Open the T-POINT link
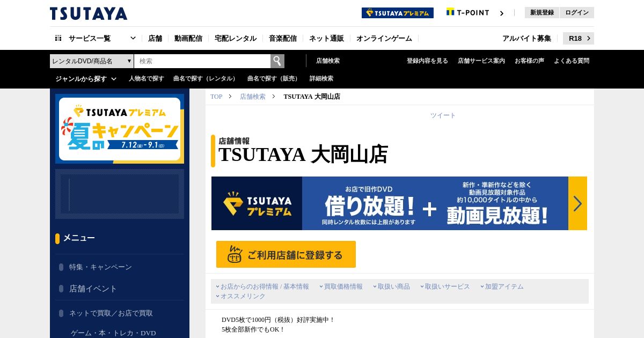 point(468,12)
